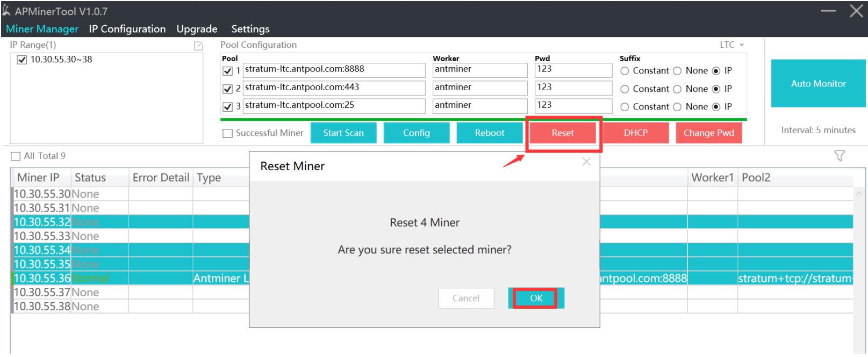Cancel the Reset Miner dialog
Viewport: 868px width, 357px height.
pyautogui.click(x=466, y=298)
